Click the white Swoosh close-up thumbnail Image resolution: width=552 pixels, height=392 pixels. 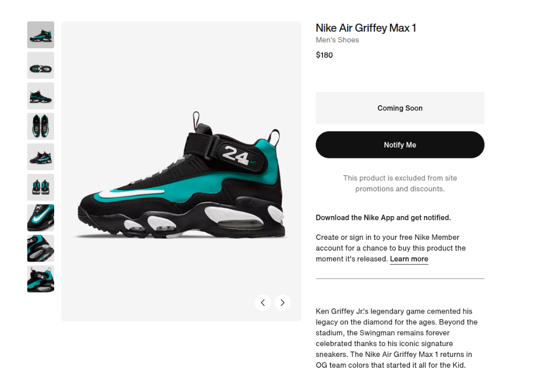pos(40,218)
